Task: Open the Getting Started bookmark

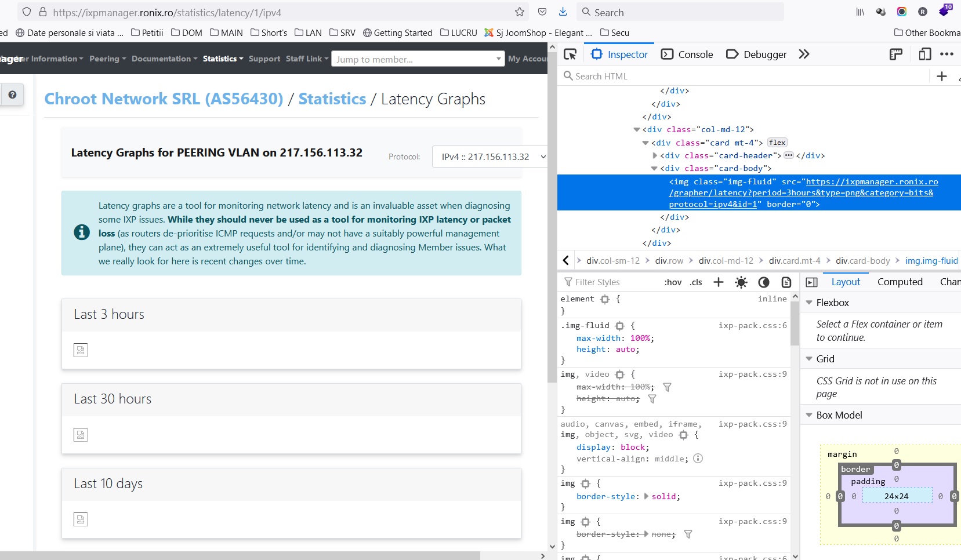Action: [397, 32]
